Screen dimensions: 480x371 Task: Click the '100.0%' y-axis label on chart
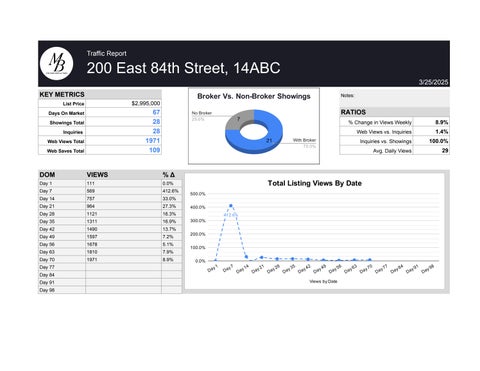[x=198, y=248]
